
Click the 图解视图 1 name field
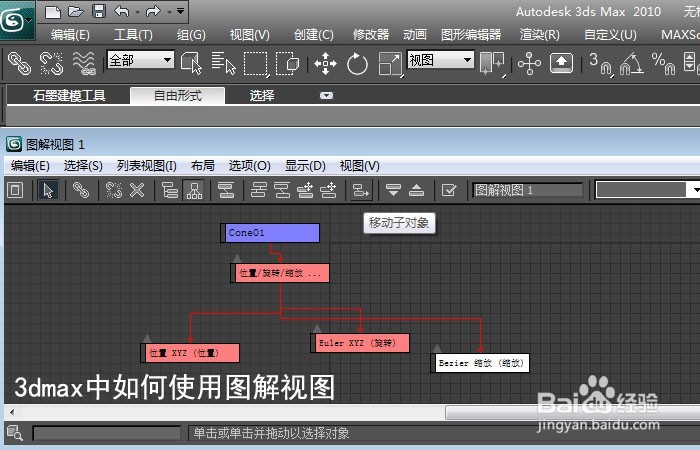click(528, 191)
